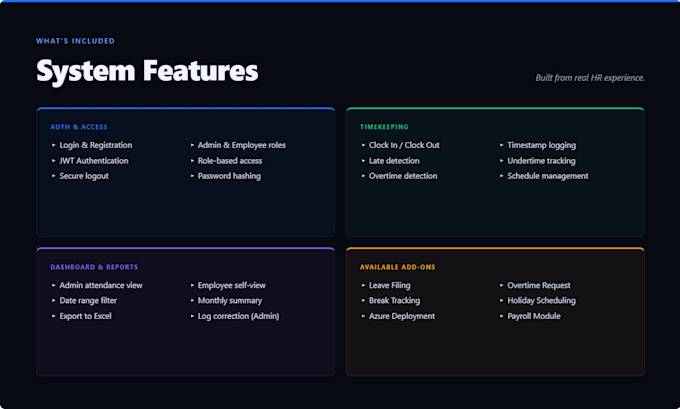Screen dimensions: 680x409
Task: Click the "TIMEKEEPING" card title
Action: point(384,127)
